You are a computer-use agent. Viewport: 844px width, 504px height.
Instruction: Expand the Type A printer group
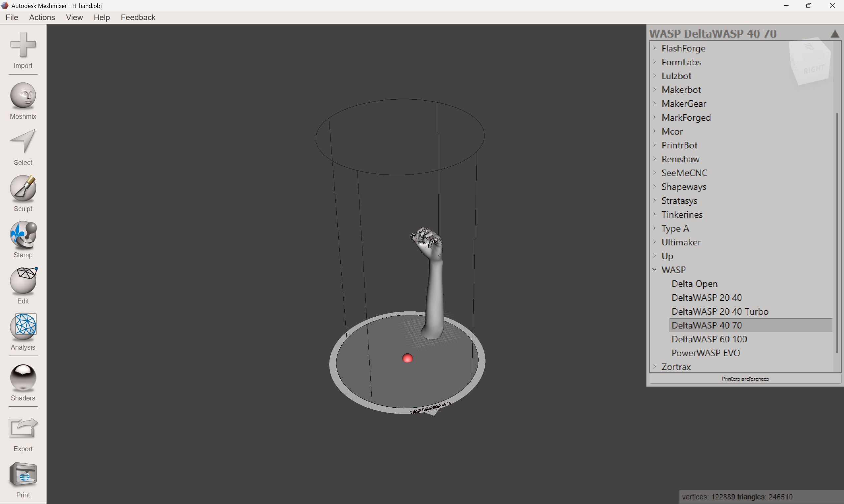coord(655,228)
